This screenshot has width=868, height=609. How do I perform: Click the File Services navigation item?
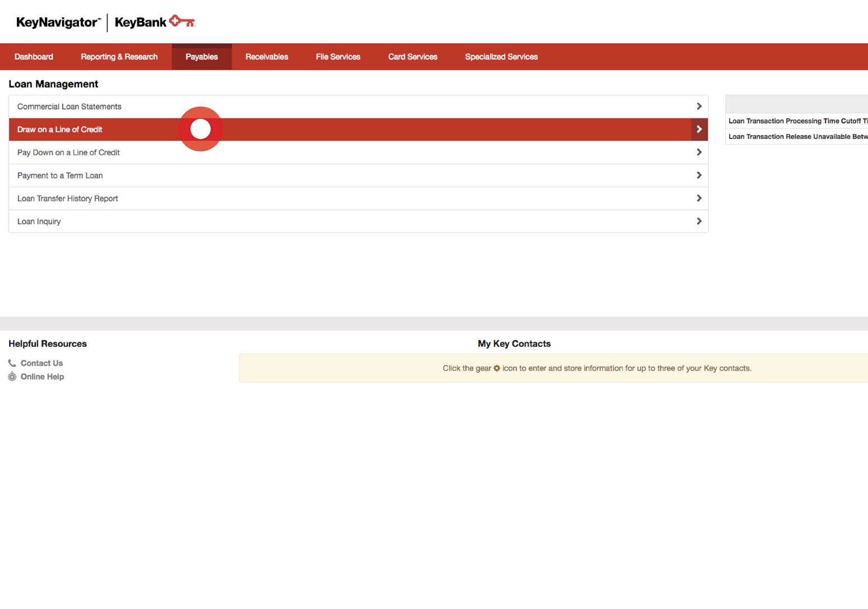pos(338,56)
